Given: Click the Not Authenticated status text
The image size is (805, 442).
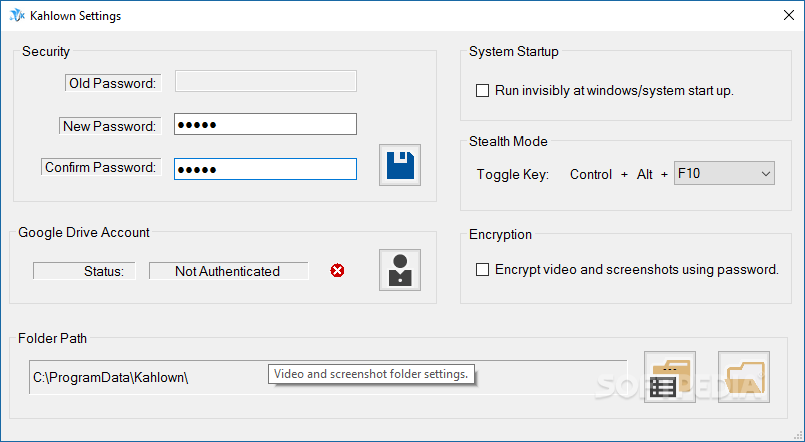Looking at the screenshot, I should pyautogui.click(x=228, y=271).
